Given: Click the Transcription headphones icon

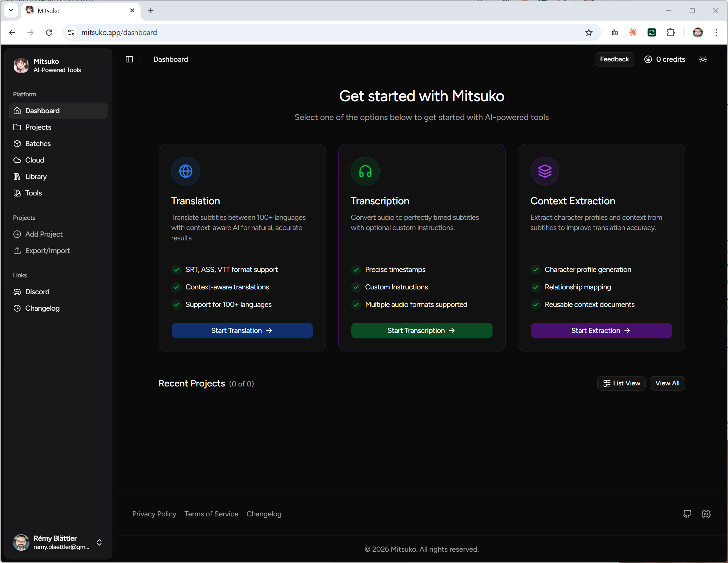Looking at the screenshot, I should (x=365, y=171).
